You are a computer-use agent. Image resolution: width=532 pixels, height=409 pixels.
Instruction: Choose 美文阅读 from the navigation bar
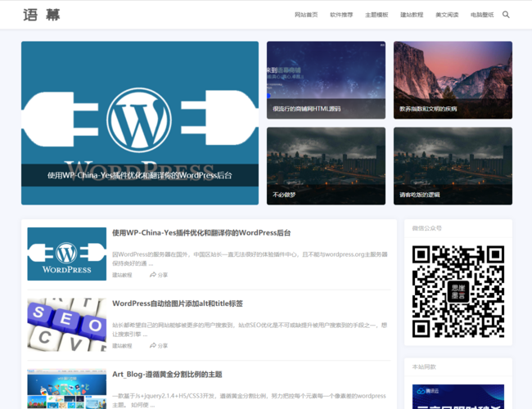(x=447, y=15)
